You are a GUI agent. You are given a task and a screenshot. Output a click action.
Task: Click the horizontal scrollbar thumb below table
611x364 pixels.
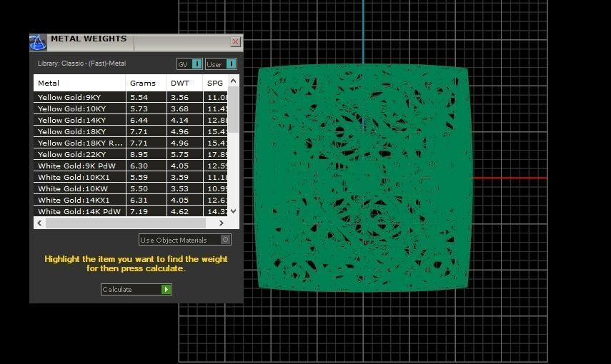(x=126, y=223)
